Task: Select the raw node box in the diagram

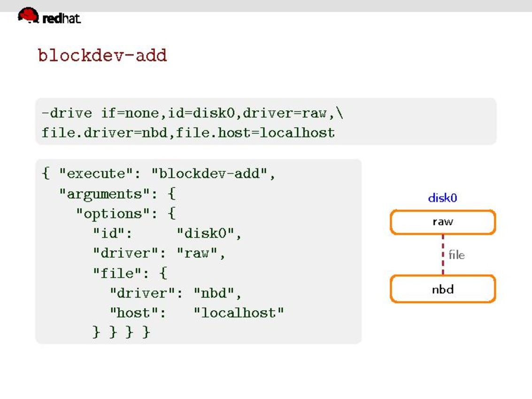Action: [x=443, y=222]
